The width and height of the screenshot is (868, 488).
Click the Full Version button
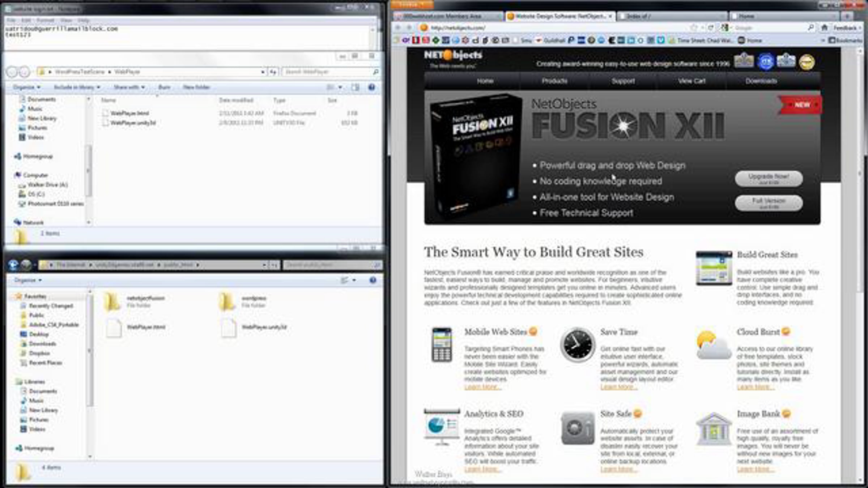tap(769, 203)
